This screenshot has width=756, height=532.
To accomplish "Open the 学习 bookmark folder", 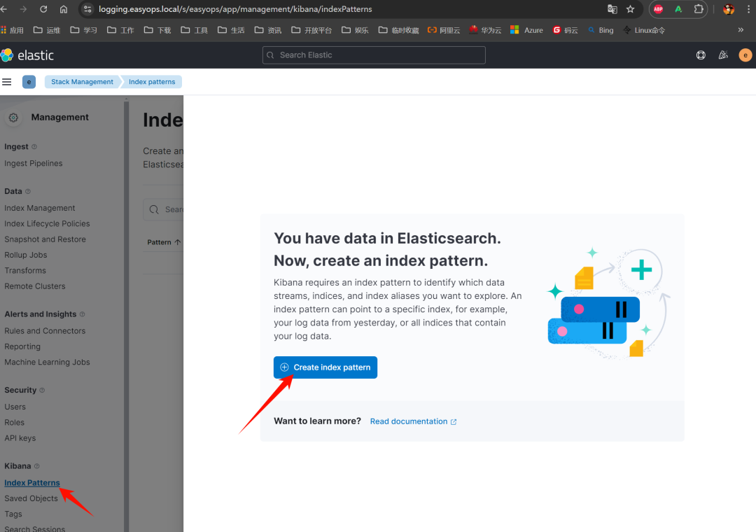I will (83, 30).
